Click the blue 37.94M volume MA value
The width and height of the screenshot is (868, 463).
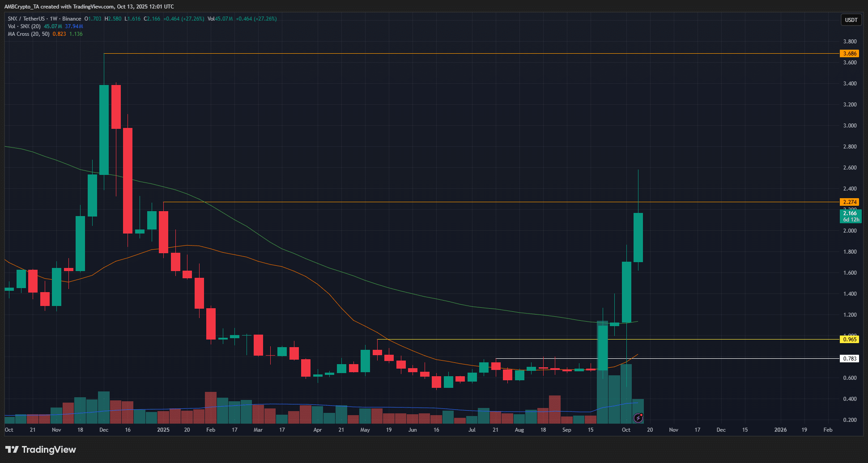pyautogui.click(x=74, y=26)
